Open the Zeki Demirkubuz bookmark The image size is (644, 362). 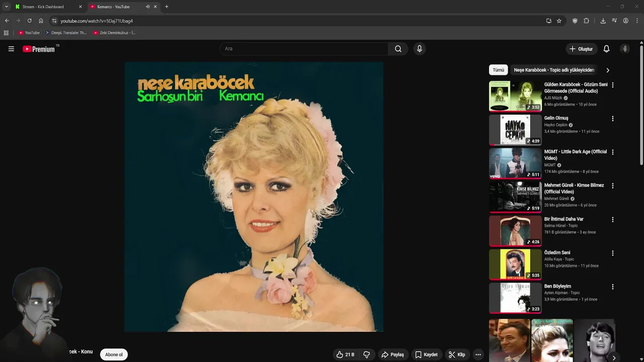114,33
